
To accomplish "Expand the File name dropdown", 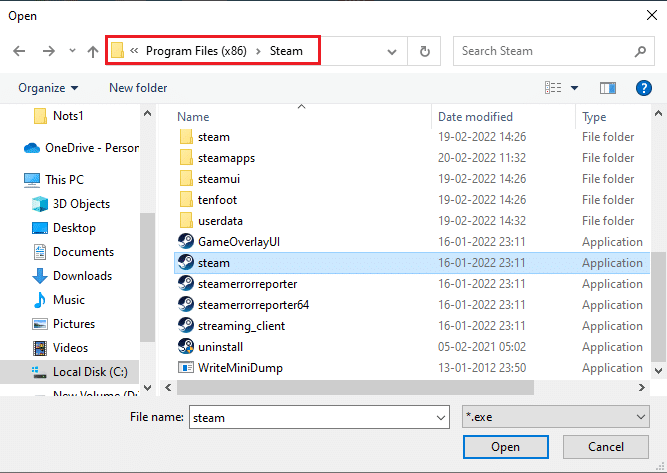I will tap(441, 417).
